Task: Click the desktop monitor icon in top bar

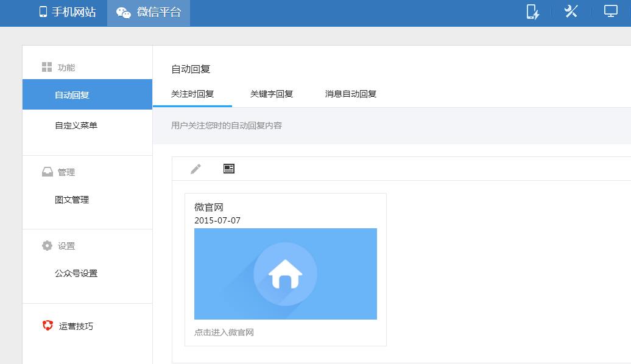Action: pyautogui.click(x=610, y=12)
